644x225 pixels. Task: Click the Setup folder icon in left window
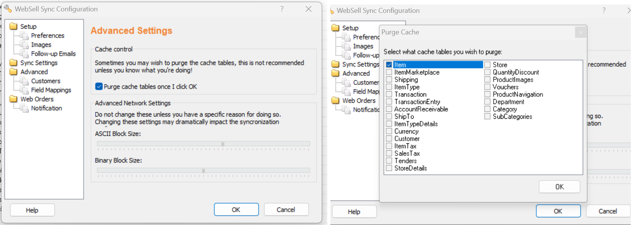pos(14,26)
